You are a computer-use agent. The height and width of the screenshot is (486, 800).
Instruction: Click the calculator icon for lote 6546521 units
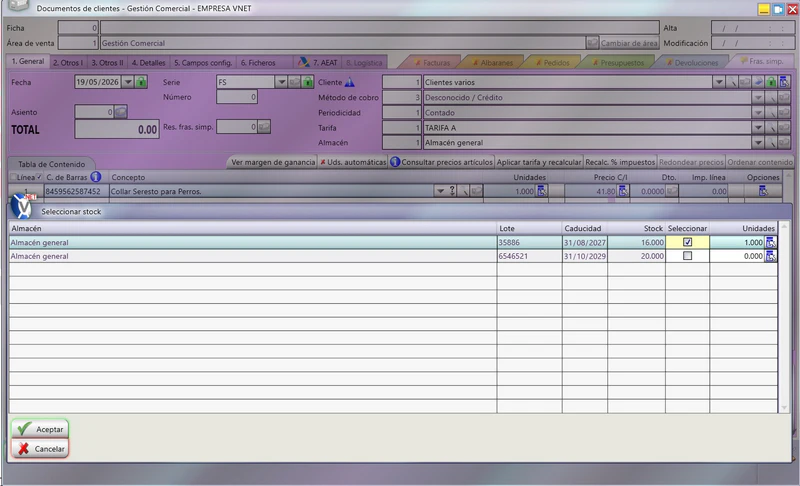pyautogui.click(x=770, y=256)
